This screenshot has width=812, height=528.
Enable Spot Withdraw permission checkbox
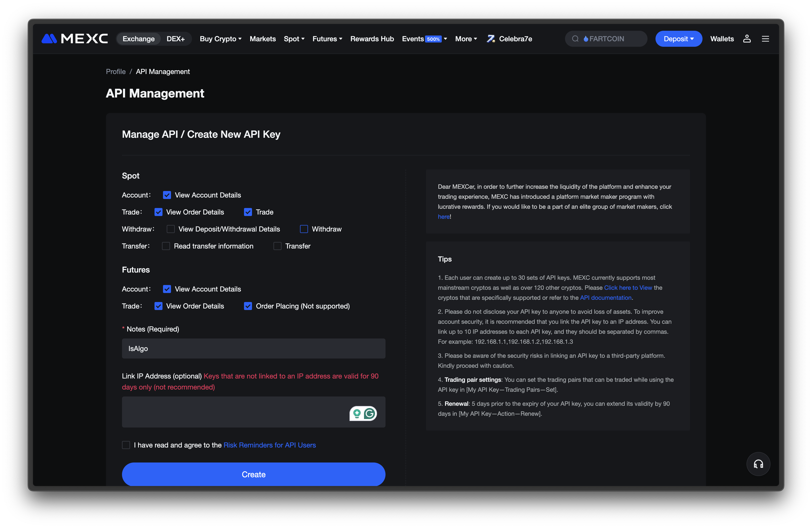click(304, 229)
